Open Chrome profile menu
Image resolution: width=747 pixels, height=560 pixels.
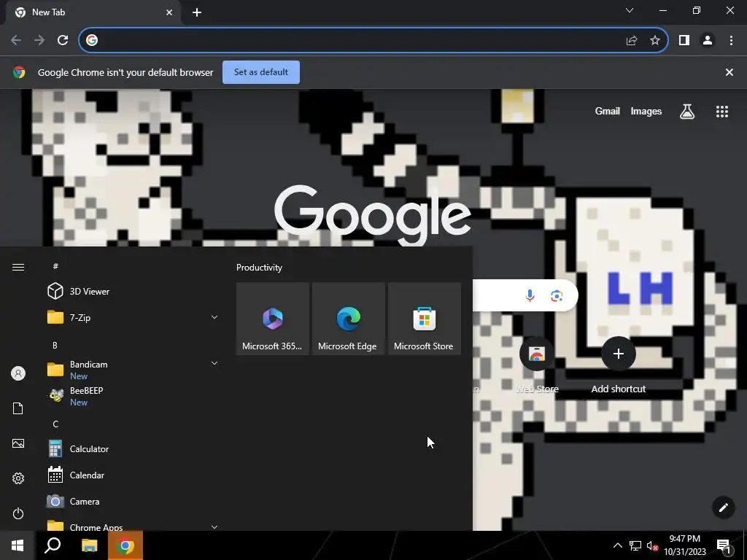(708, 41)
